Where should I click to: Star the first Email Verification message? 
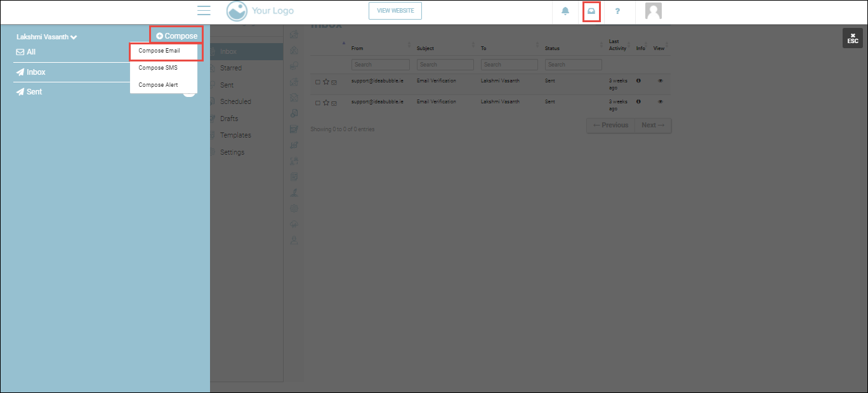(x=326, y=82)
